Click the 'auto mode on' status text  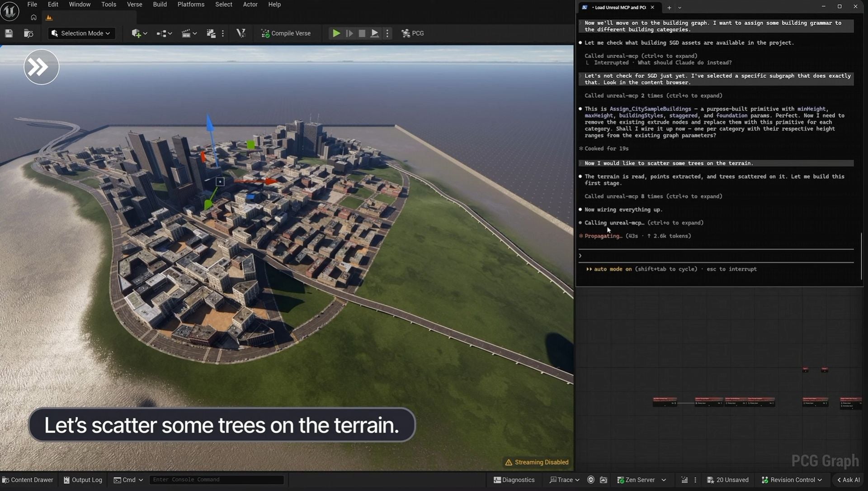[613, 269]
